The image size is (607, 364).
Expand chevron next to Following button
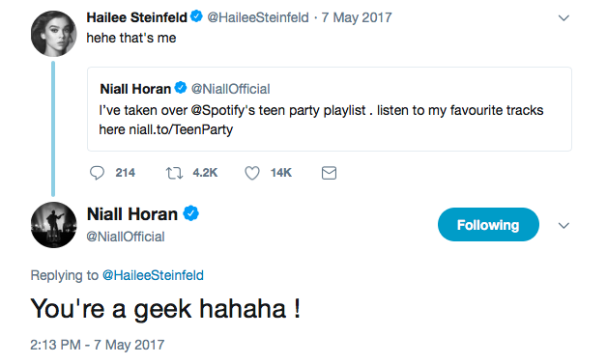tap(564, 225)
